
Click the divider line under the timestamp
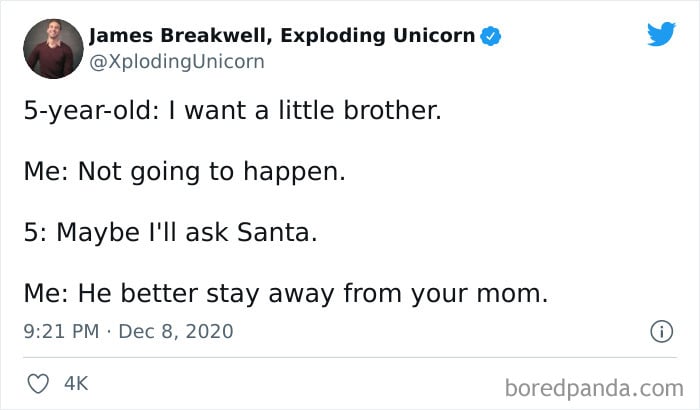click(x=350, y=357)
